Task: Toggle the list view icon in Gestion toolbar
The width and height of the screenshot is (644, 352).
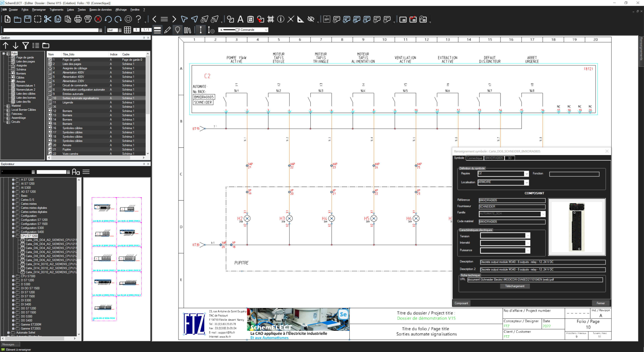Action: [36, 45]
